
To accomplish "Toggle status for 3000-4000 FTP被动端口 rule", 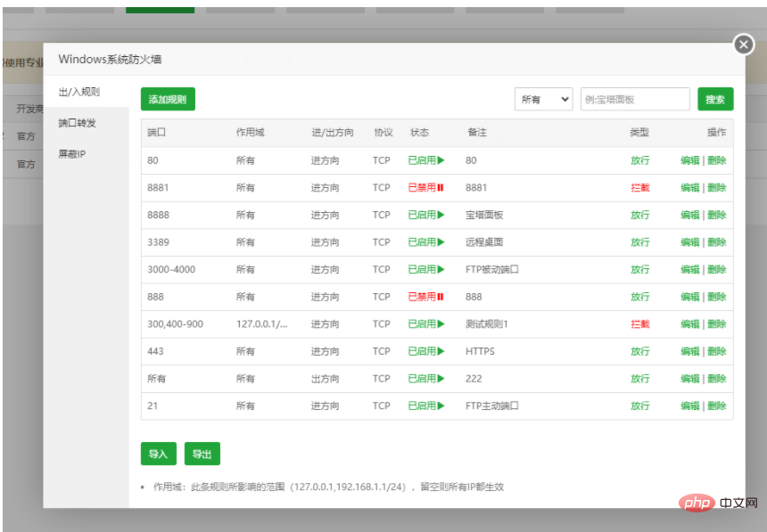I will point(426,269).
